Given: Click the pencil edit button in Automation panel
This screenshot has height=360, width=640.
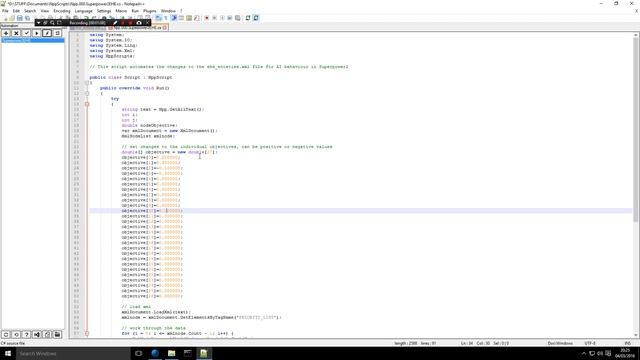Looking at the screenshot, I should tap(47, 33).
